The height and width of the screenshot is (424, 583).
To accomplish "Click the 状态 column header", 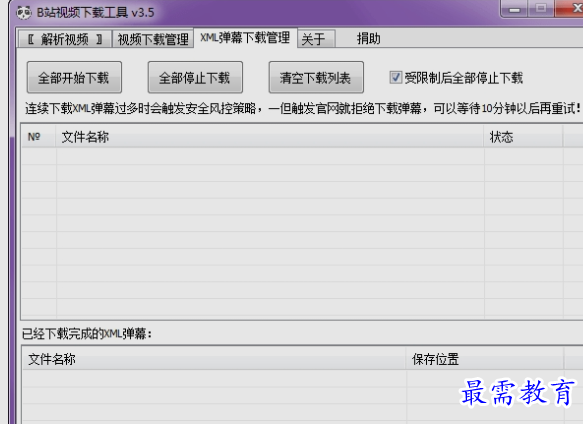I will 523,137.
